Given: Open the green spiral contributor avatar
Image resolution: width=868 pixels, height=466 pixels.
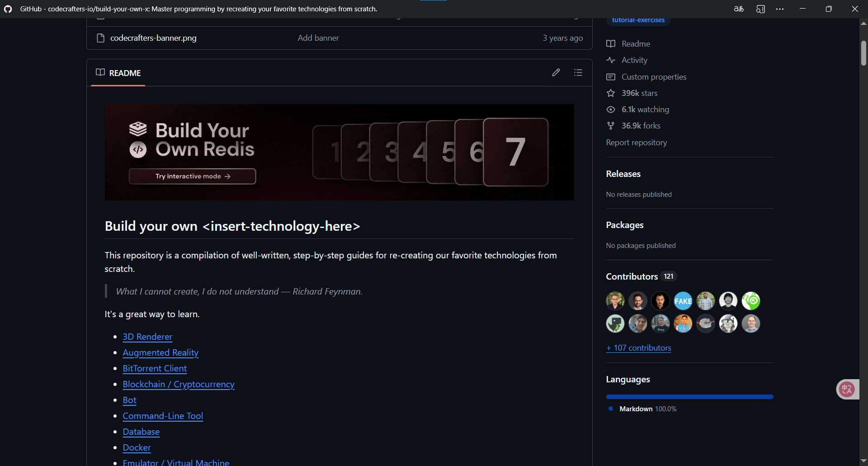Looking at the screenshot, I should pyautogui.click(x=751, y=301).
